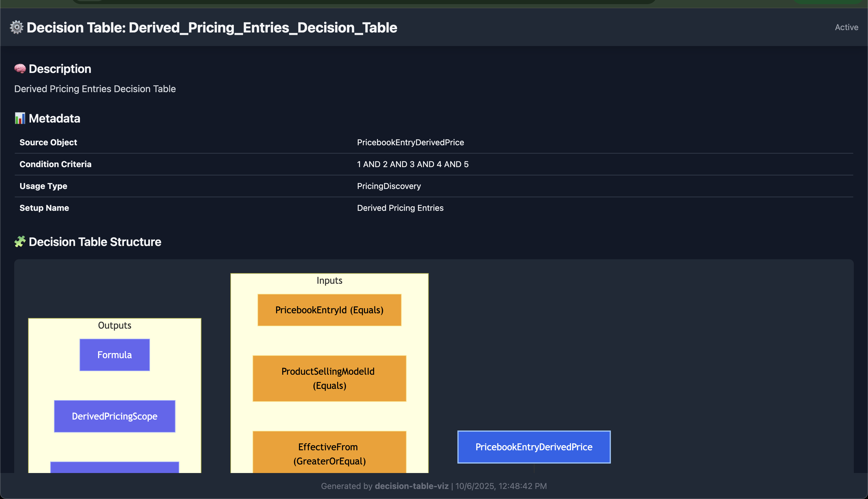Click the Derived Pricing Entries setup name value
Image resolution: width=868 pixels, height=499 pixels.
click(400, 208)
